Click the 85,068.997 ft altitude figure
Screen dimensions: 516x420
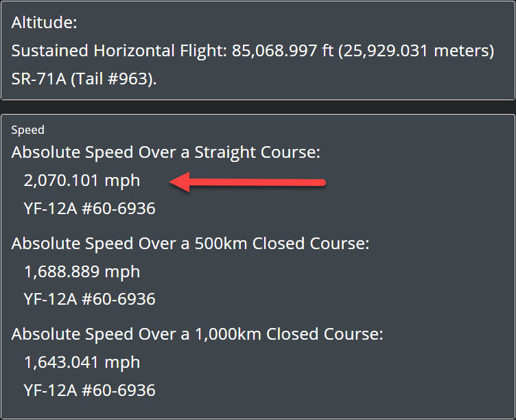(283, 51)
